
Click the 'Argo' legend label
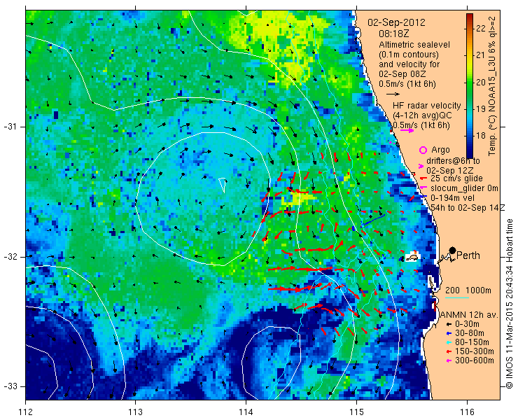click(440, 150)
